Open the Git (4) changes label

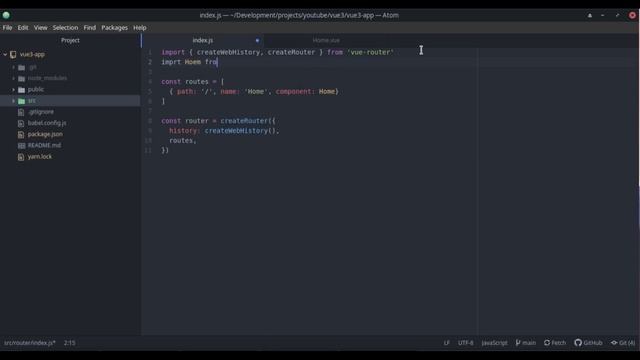pos(627,343)
